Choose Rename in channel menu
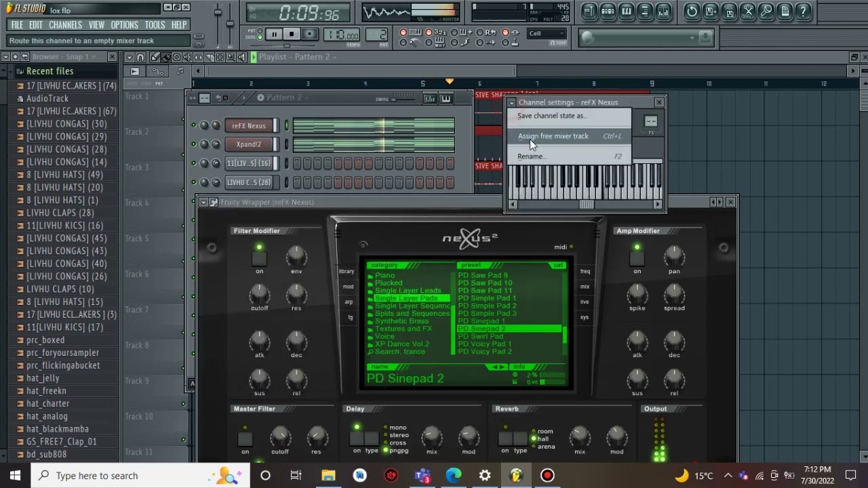This screenshot has width=868, height=488. (x=569, y=157)
